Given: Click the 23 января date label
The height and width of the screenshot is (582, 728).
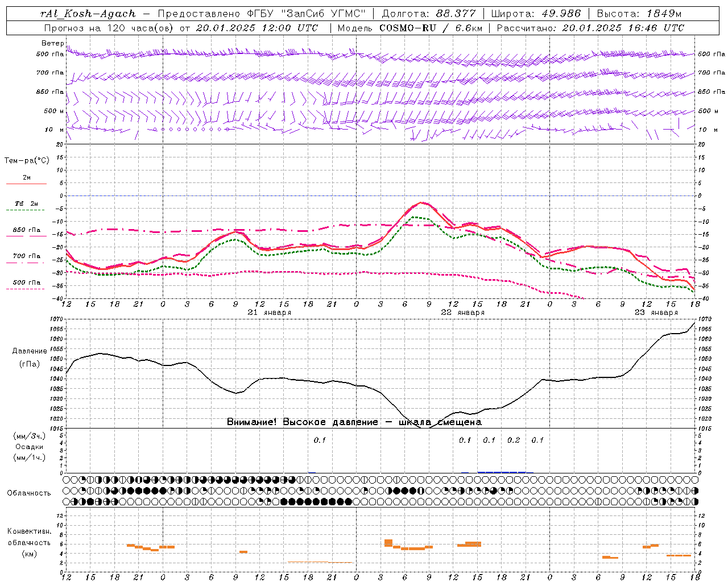Looking at the screenshot, I should pos(656,313).
